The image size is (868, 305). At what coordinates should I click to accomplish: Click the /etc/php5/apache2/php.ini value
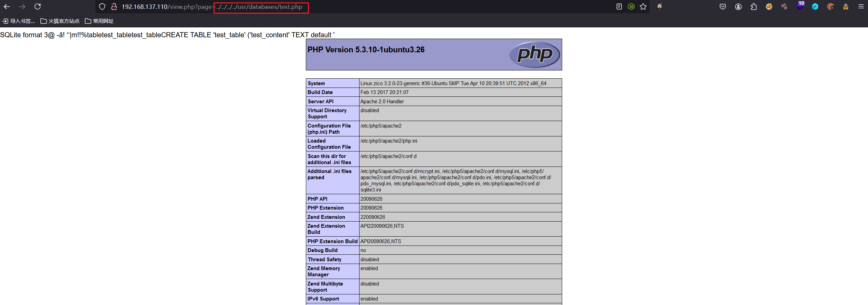coord(389,141)
